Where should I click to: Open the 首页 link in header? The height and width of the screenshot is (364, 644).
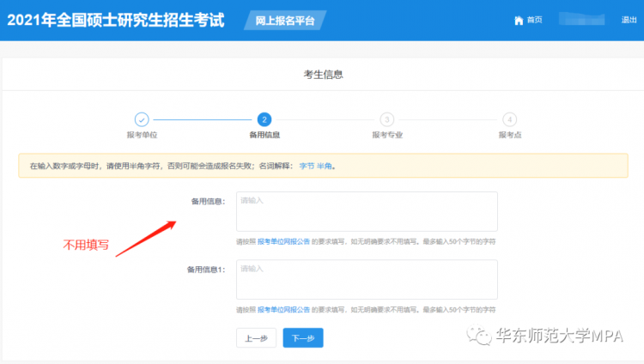point(534,21)
